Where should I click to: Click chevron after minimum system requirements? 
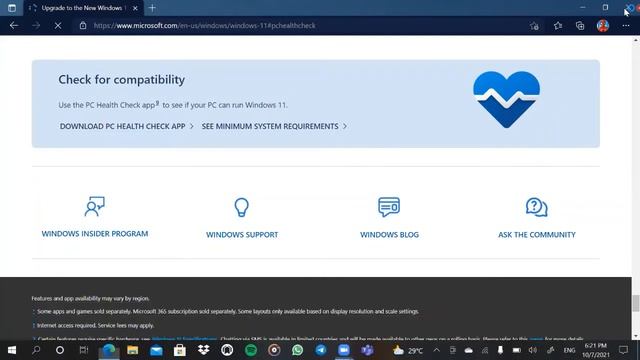pyautogui.click(x=345, y=126)
